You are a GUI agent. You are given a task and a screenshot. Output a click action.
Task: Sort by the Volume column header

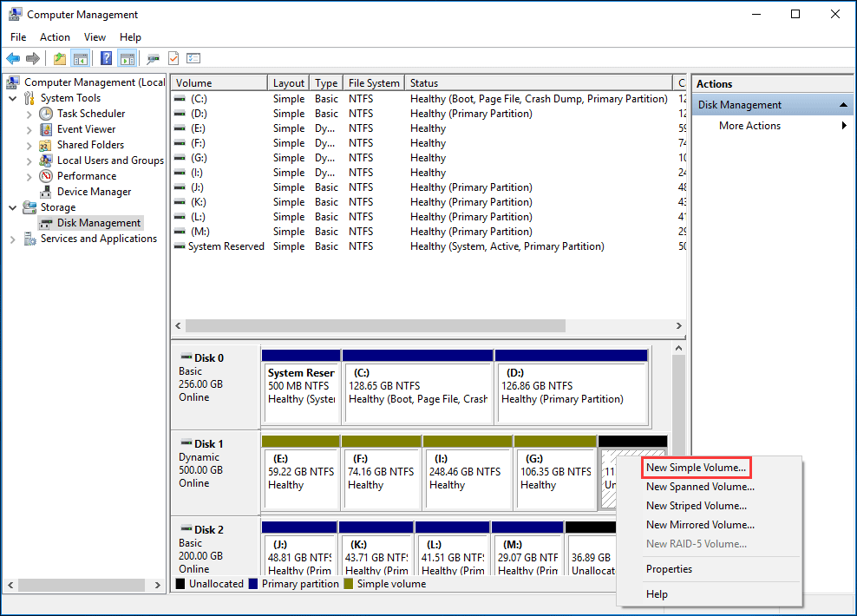(219, 83)
